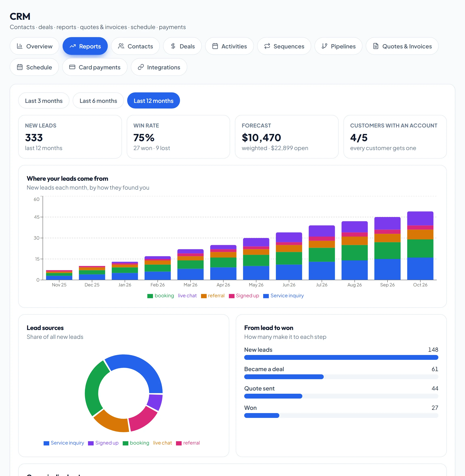Switch to the Contacts tab

pos(136,46)
